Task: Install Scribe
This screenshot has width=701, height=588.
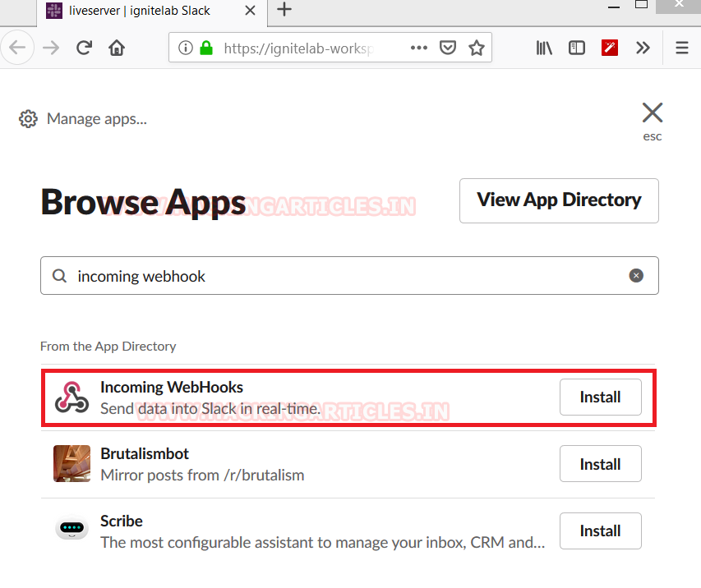Action: click(x=601, y=531)
